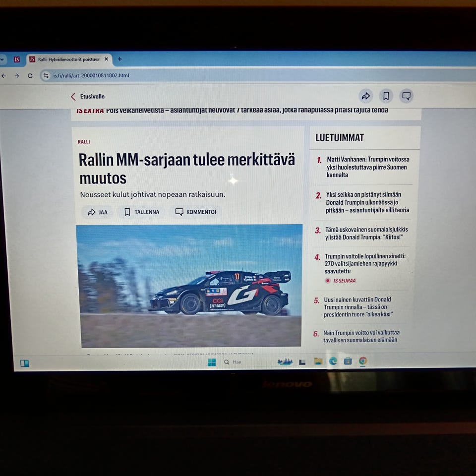This screenshot has height=476, width=476.
Task: Select the Ralli: Hybridimoottorit tab
Action: coord(68,59)
